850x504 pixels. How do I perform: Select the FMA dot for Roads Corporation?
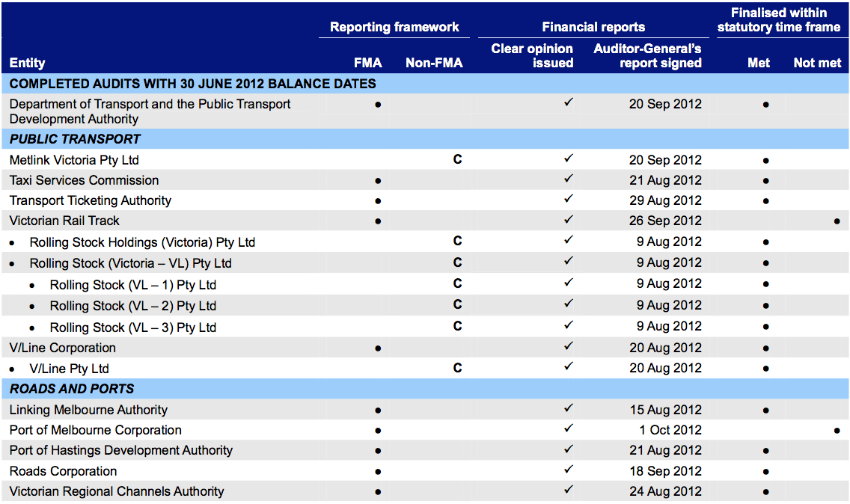point(378,472)
